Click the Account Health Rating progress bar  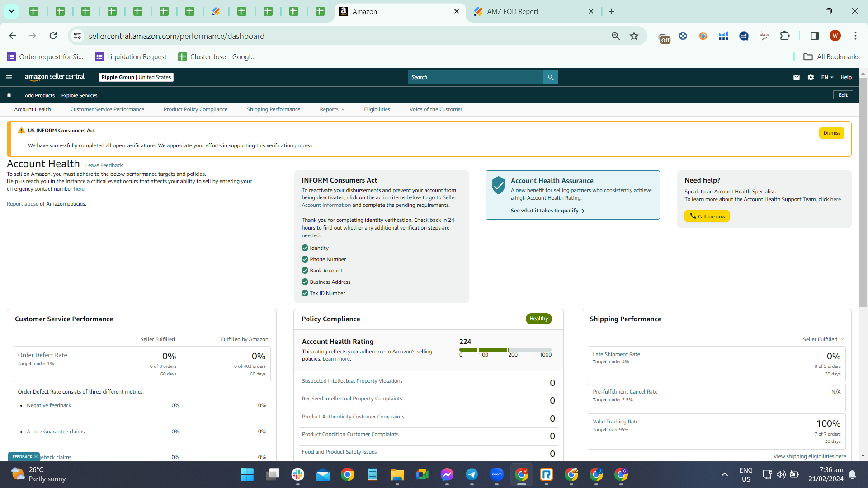click(x=505, y=350)
